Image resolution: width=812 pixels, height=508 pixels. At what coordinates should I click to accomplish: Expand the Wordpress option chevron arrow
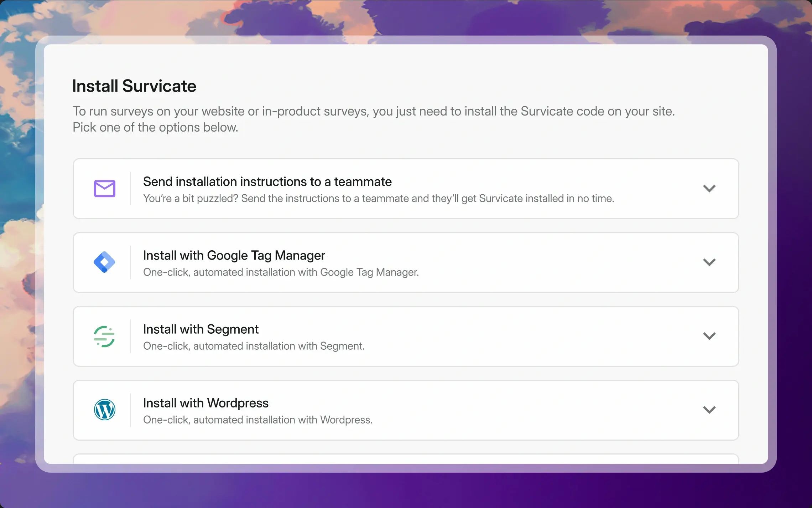click(x=709, y=410)
